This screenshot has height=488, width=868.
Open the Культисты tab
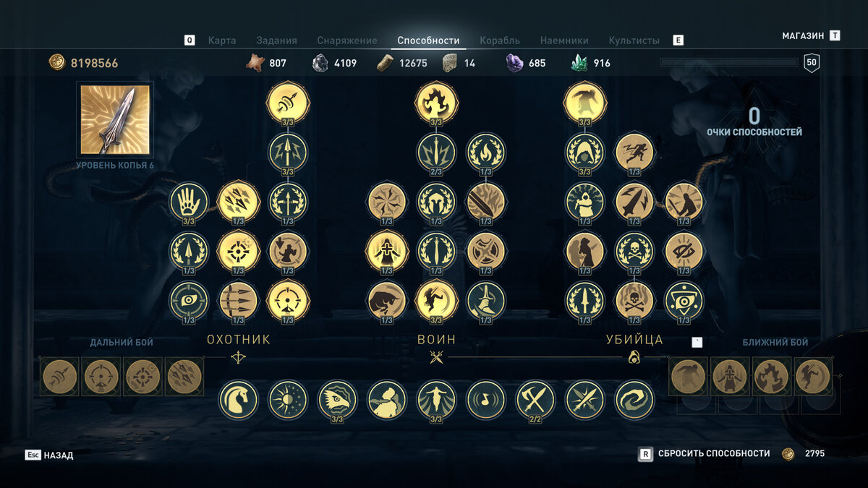634,40
